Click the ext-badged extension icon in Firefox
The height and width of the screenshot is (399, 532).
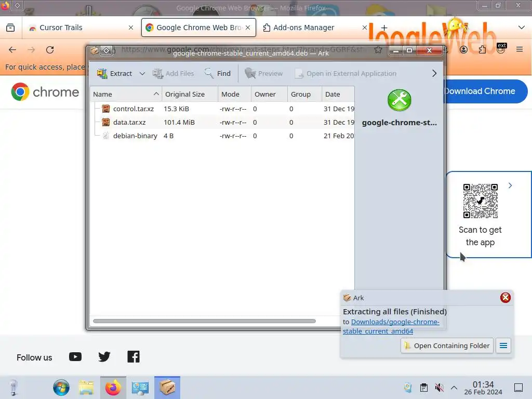click(501, 48)
